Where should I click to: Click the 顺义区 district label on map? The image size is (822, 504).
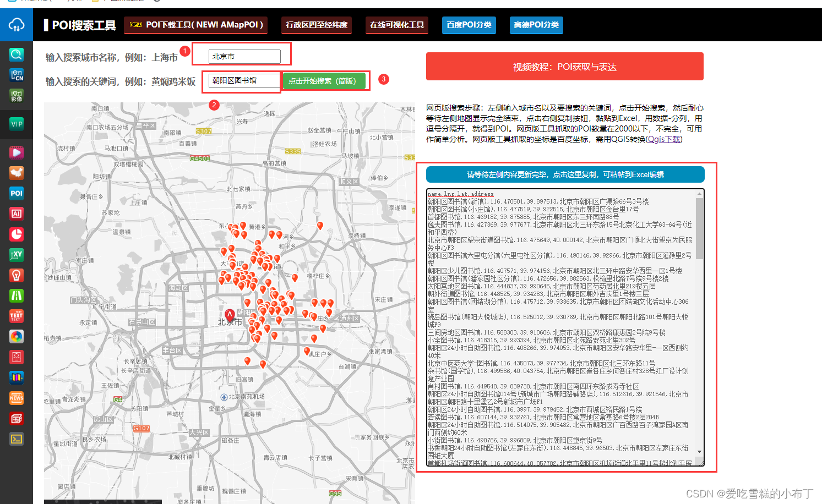coord(349,182)
